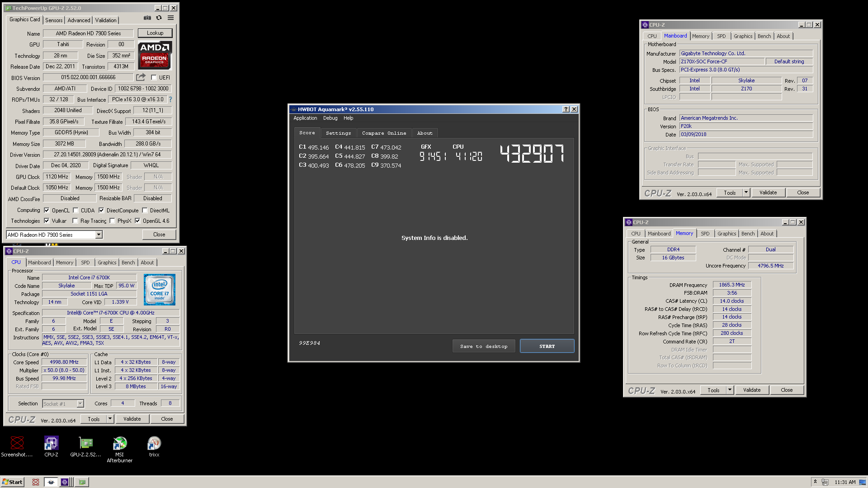Switch to the Compare Online tab
This screenshot has width=868, height=488.
384,133
